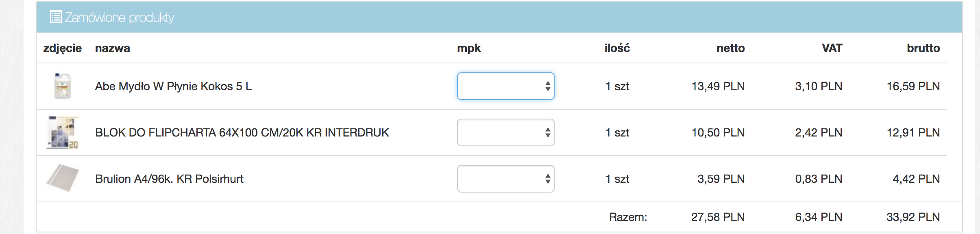Viewport: 980px width, 234px height.
Task: Click Brulion A4/96k. KR Polsirhurt name
Action: [169, 179]
